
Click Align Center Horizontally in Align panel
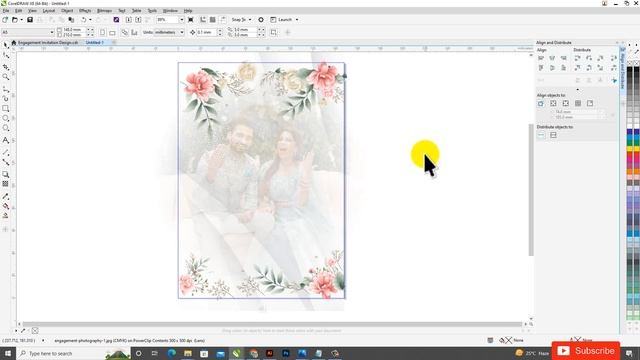[x=552, y=58]
